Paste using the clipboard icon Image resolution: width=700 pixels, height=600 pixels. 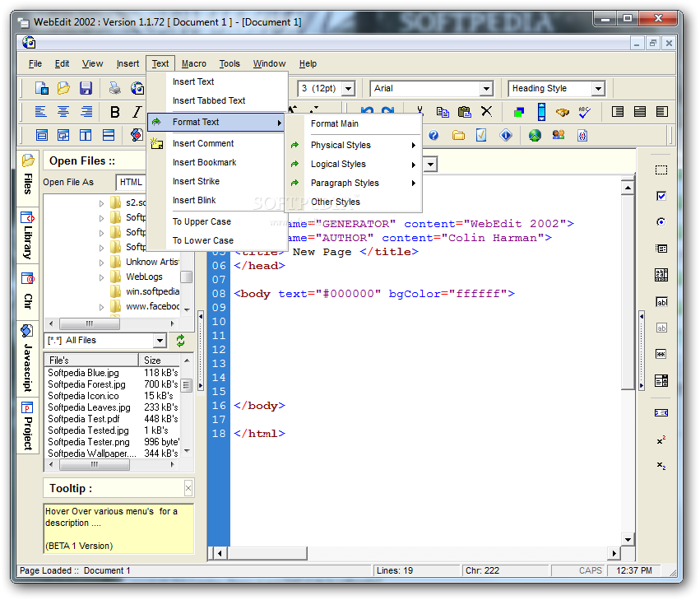point(464,112)
